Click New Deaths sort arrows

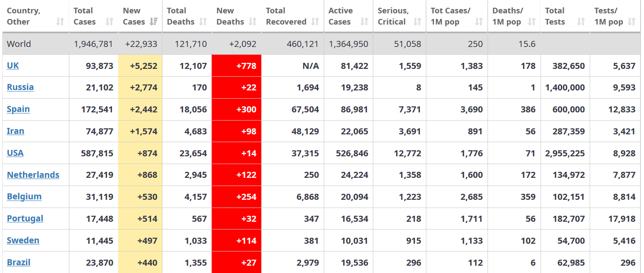tap(253, 22)
